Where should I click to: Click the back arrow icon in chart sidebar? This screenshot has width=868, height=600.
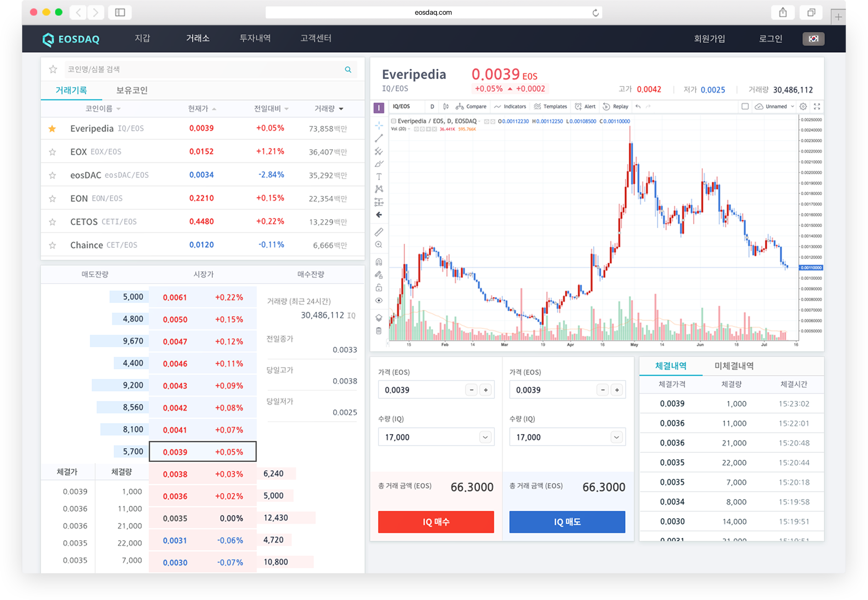pyautogui.click(x=379, y=215)
